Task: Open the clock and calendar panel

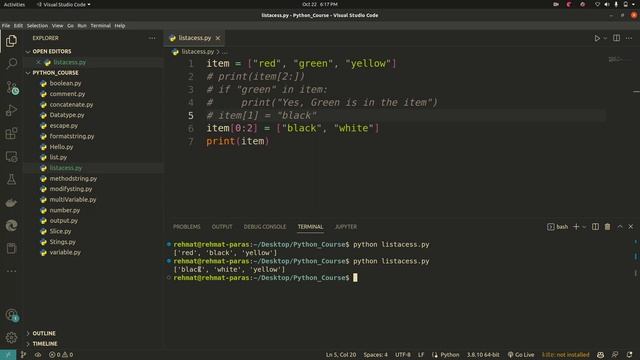Action: [x=320, y=4]
